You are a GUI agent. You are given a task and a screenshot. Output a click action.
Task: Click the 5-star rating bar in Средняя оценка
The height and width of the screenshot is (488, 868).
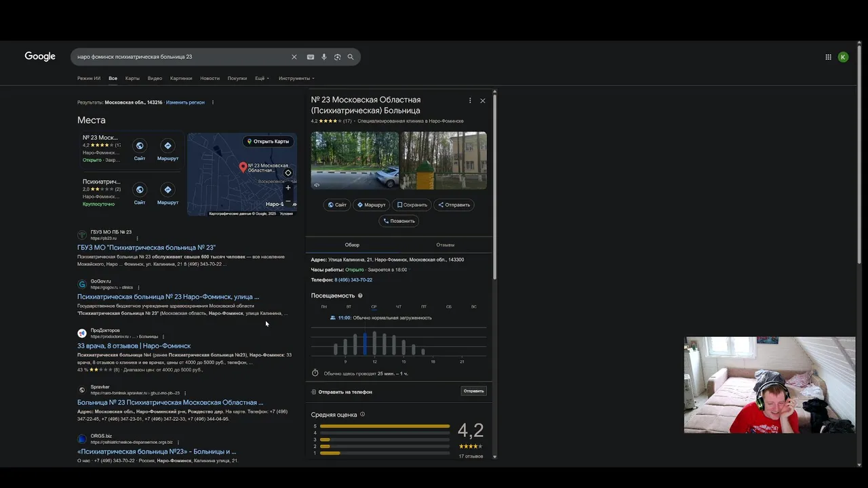pyautogui.click(x=384, y=426)
